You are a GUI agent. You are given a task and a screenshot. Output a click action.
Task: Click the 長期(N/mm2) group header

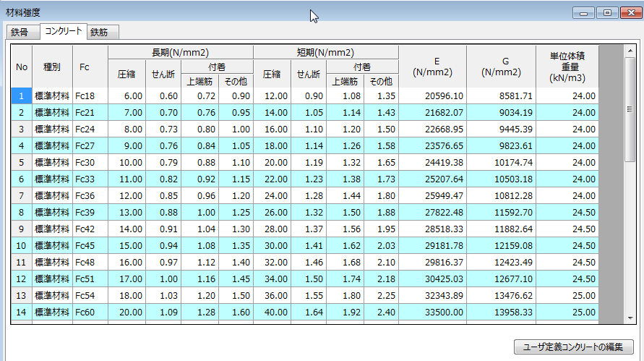click(181, 52)
